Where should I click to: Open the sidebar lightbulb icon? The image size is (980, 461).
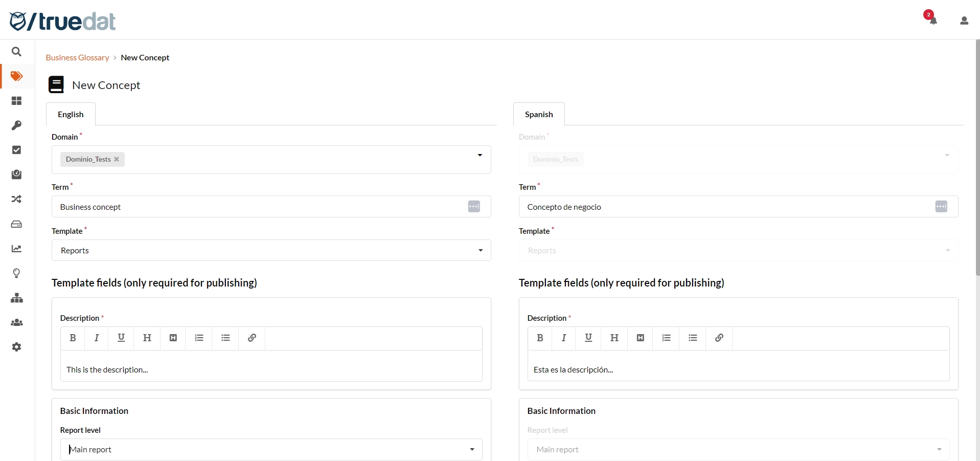[x=16, y=273]
